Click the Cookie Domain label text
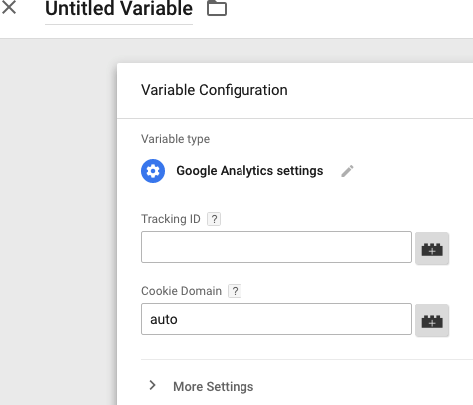The height and width of the screenshot is (405, 473). [x=181, y=291]
